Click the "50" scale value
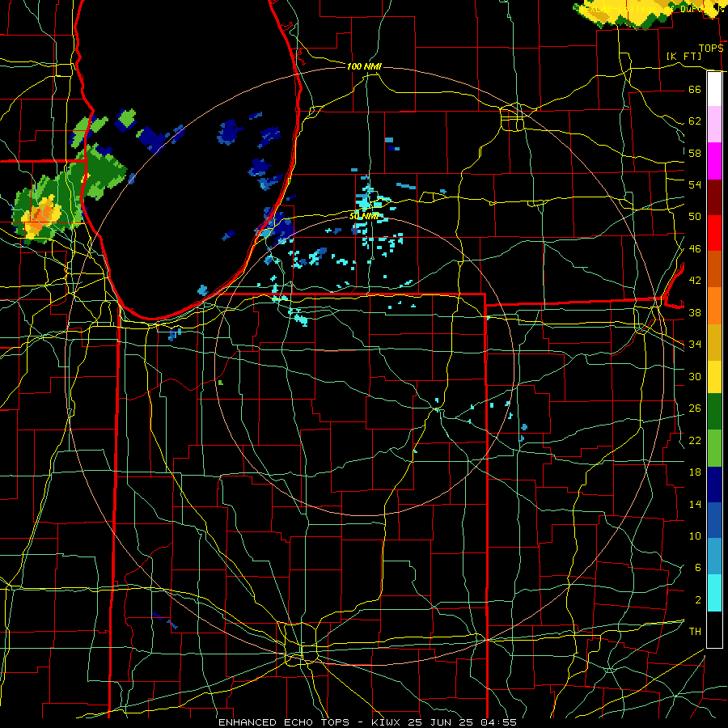This screenshot has height=728, width=728. tap(695, 217)
